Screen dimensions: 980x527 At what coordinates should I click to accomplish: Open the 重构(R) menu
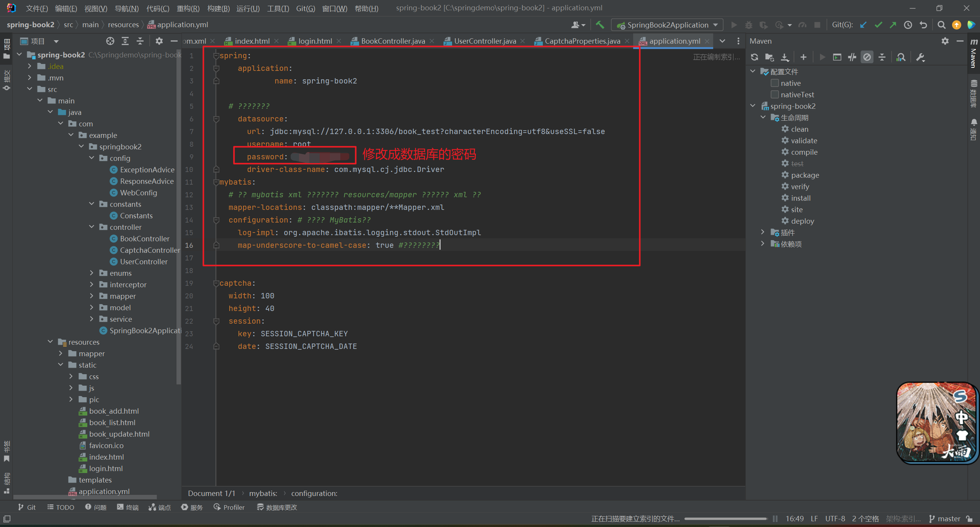(x=188, y=8)
